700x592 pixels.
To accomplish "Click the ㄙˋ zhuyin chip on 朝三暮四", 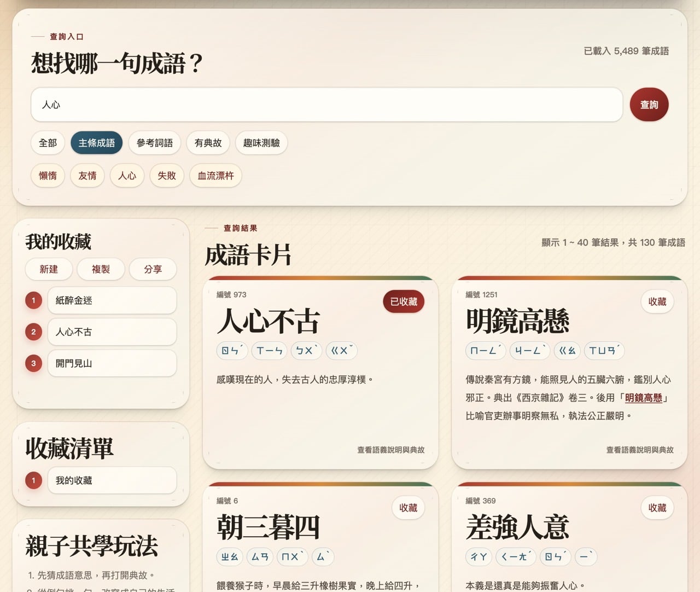I will [323, 557].
